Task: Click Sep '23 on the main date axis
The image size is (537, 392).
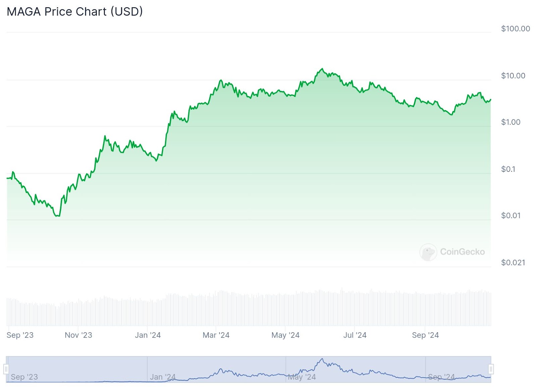Action: click(x=20, y=335)
